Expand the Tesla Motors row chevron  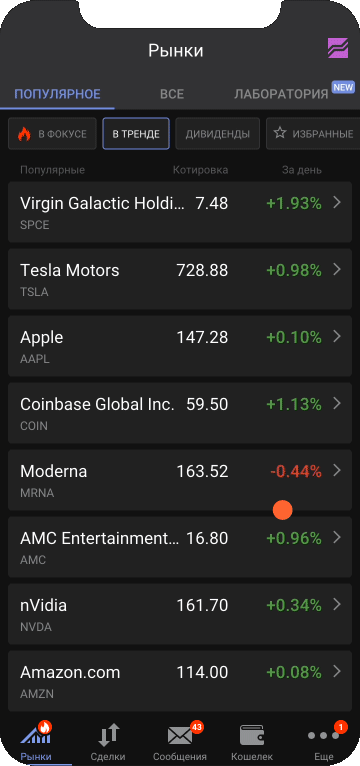pos(336,270)
